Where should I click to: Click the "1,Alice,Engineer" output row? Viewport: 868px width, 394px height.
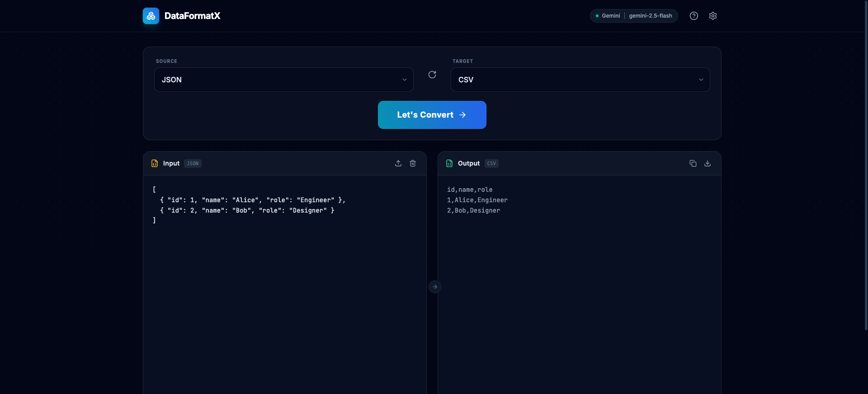pyautogui.click(x=477, y=200)
